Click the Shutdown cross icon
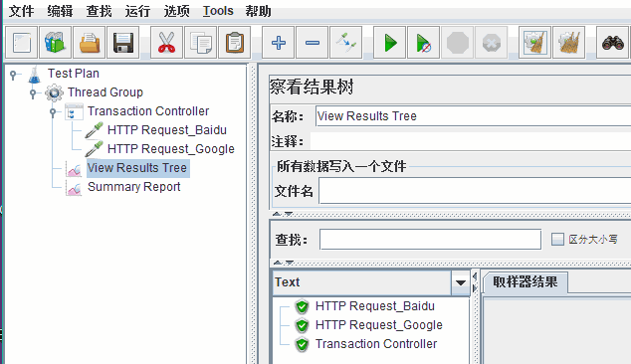 click(492, 43)
